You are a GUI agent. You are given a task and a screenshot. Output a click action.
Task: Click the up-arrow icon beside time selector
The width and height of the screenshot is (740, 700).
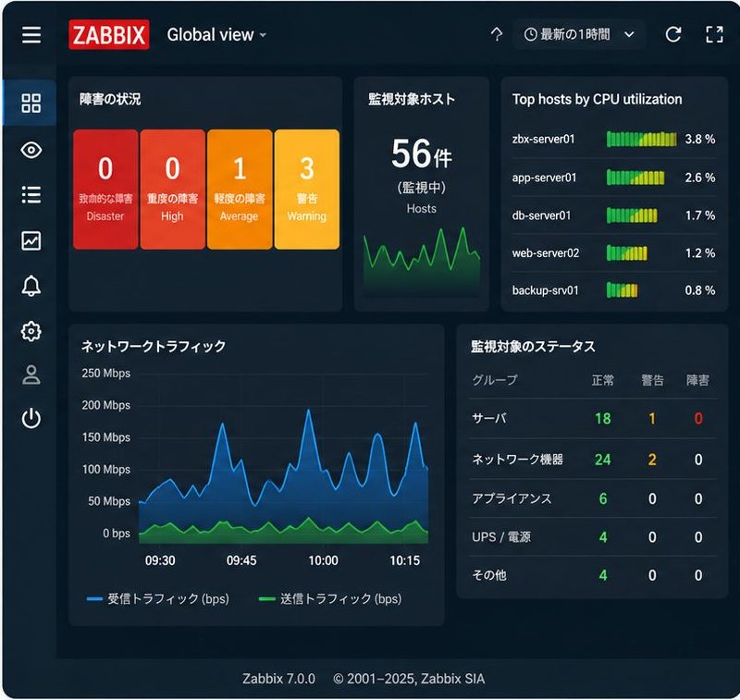pos(497,34)
